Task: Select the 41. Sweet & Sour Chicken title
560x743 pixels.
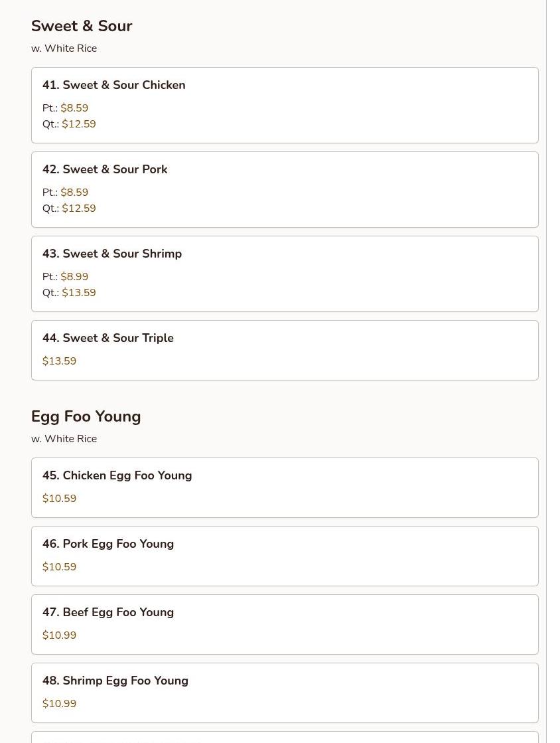Action: point(113,85)
